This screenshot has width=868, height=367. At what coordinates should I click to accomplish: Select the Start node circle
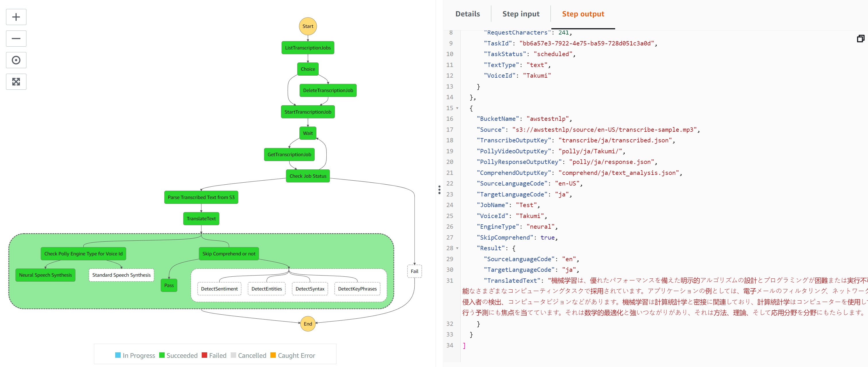click(x=307, y=26)
